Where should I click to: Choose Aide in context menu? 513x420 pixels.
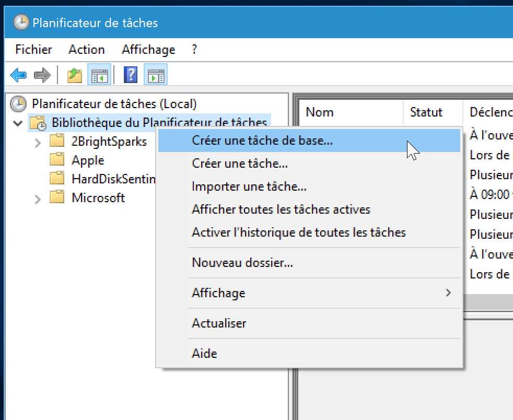[309, 353]
